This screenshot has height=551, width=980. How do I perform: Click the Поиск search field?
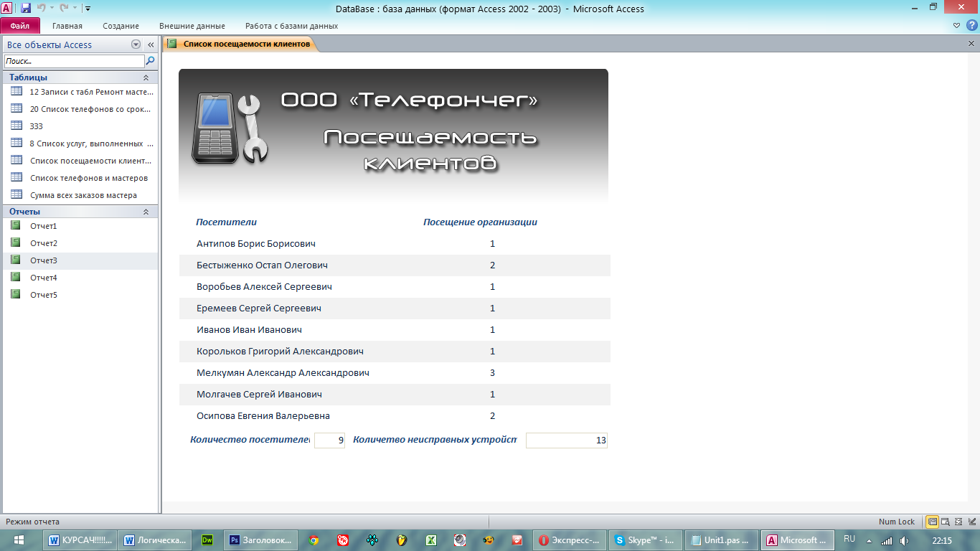(x=74, y=62)
